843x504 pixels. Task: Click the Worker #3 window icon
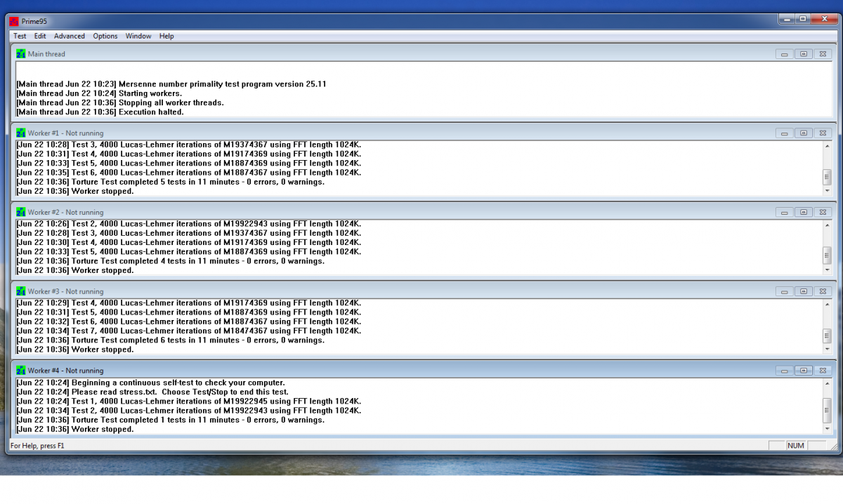pyautogui.click(x=21, y=291)
